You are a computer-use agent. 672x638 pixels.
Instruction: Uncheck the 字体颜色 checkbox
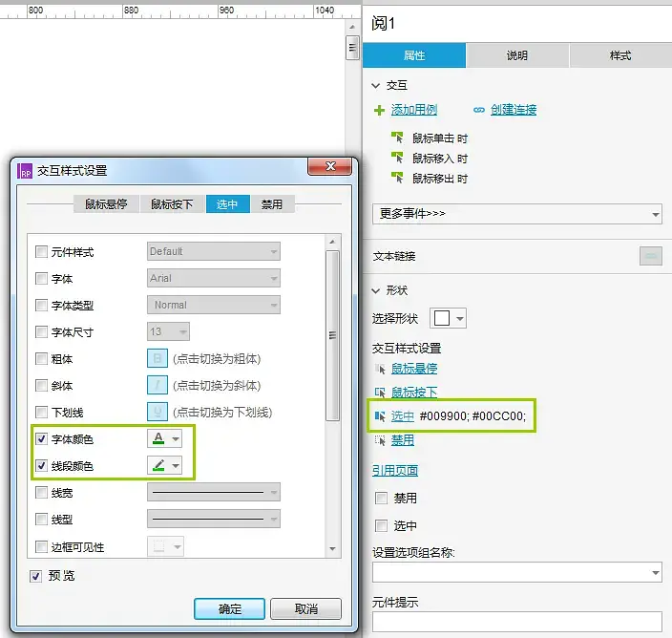pyautogui.click(x=41, y=439)
